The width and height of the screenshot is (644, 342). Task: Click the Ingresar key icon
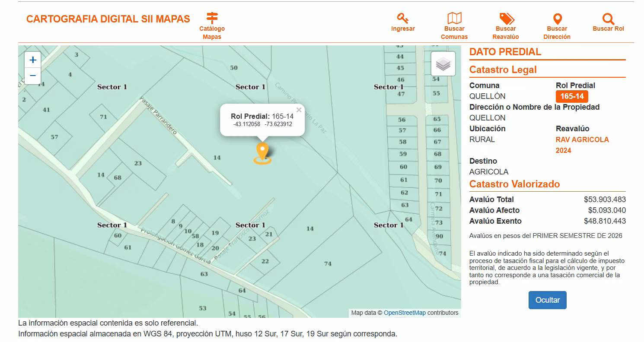pos(403,18)
